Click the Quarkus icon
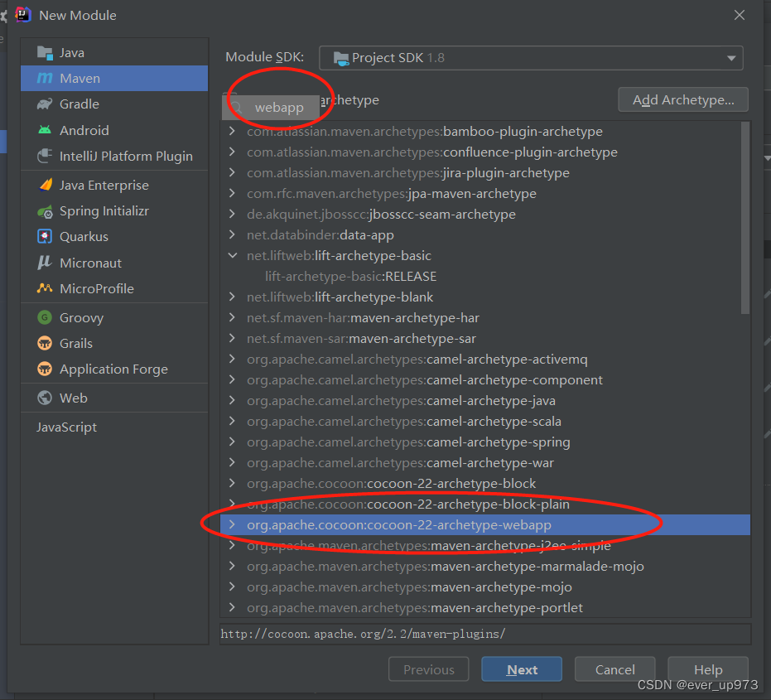771x700 pixels. pyautogui.click(x=45, y=237)
